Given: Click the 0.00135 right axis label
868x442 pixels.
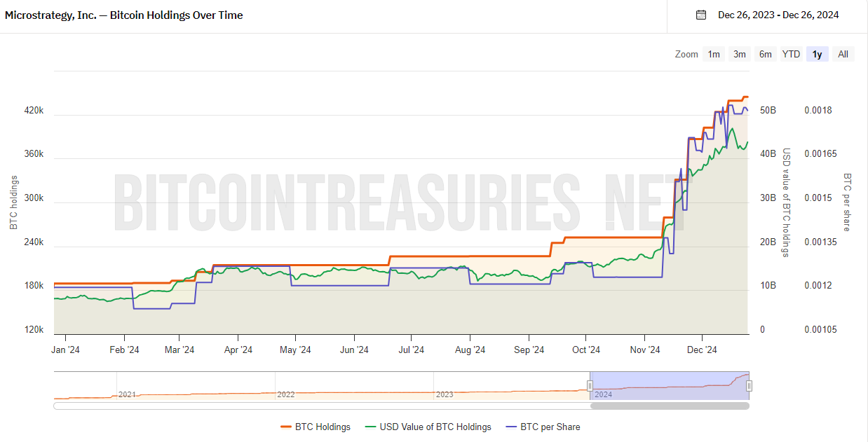Looking at the screenshot, I should pyautogui.click(x=820, y=242).
